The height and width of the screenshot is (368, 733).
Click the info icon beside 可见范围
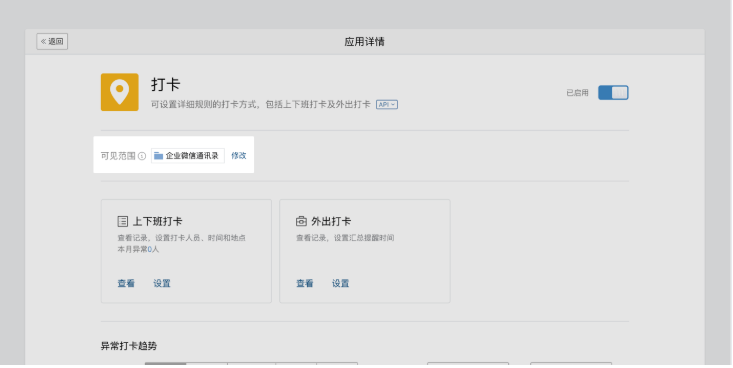(142, 156)
